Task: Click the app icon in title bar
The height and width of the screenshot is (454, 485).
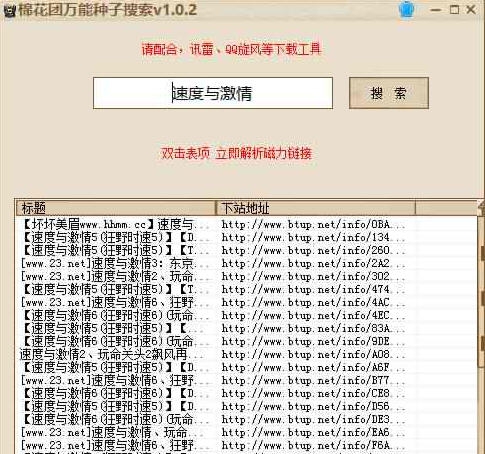Action: point(9,10)
